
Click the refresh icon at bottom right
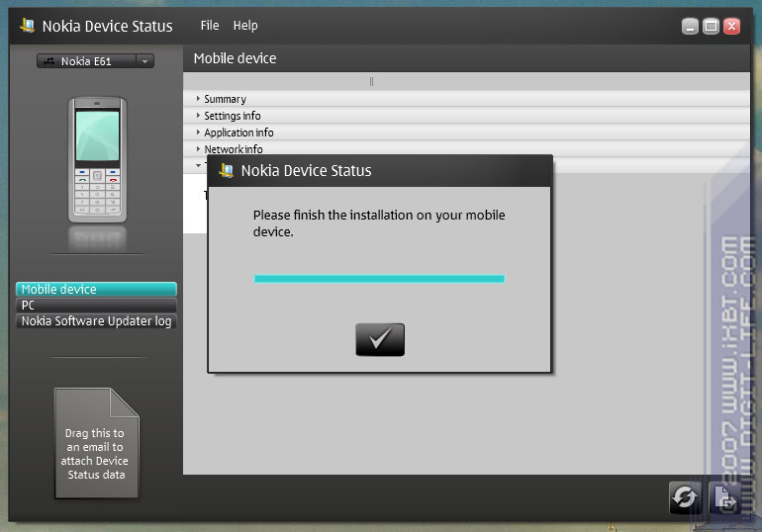[x=685, y=497]
